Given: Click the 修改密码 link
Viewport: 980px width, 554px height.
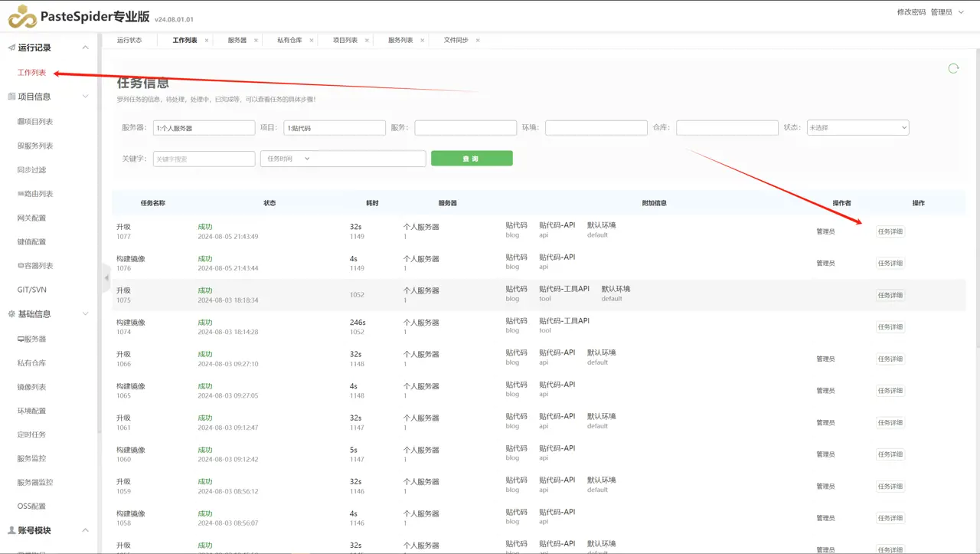Looking at the screenshot, I should tap(911, 12).
